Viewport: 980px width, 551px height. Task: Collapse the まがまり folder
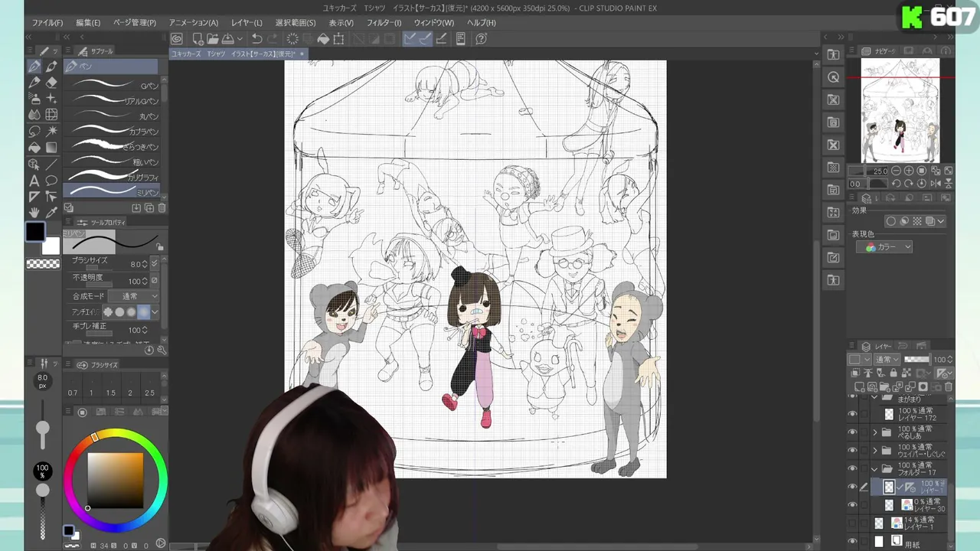(x=875, y=398)
